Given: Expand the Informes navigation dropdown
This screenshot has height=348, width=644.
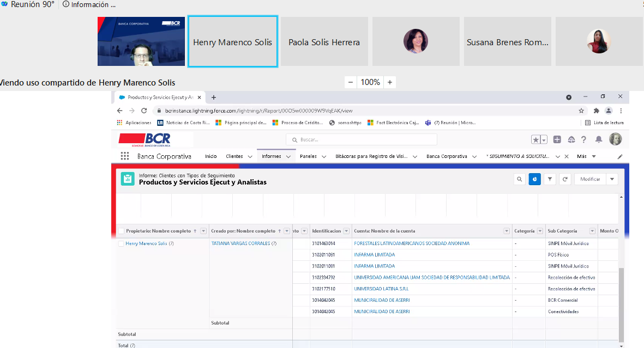Looking at the screenshot, I should [288, 156].
